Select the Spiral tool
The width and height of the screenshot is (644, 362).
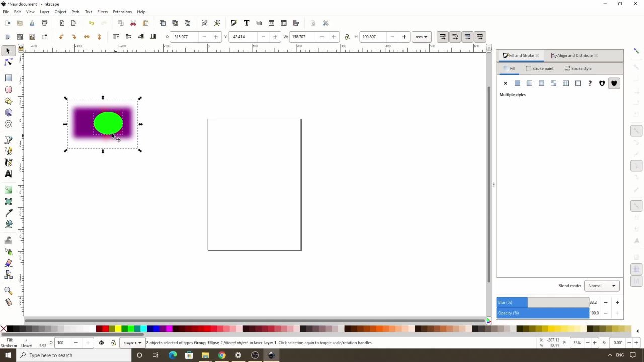pyautogui.click(x=8, y=124)
